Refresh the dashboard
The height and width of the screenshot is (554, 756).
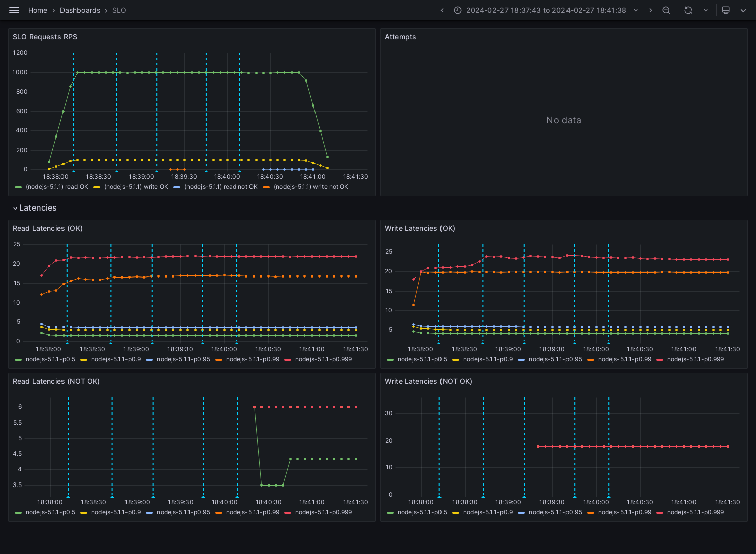(688, 10)
